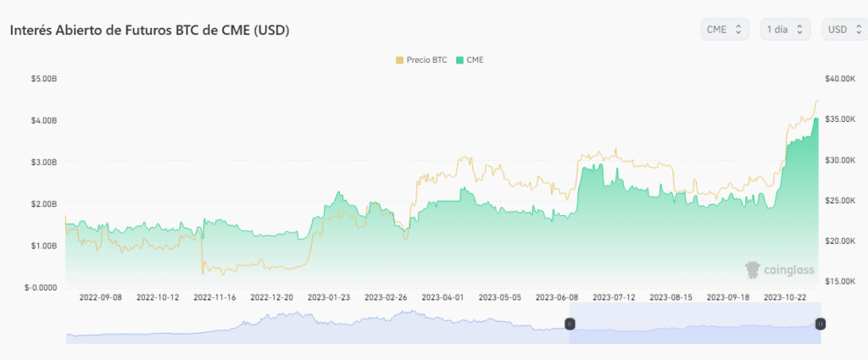Click the $30.00K price axis label

[840, 160]
